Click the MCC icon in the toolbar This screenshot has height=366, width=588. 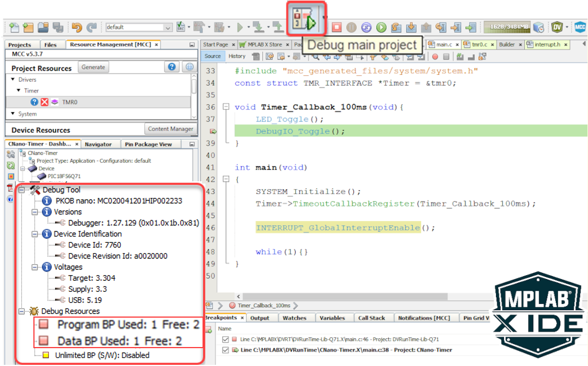coord(580,27)
